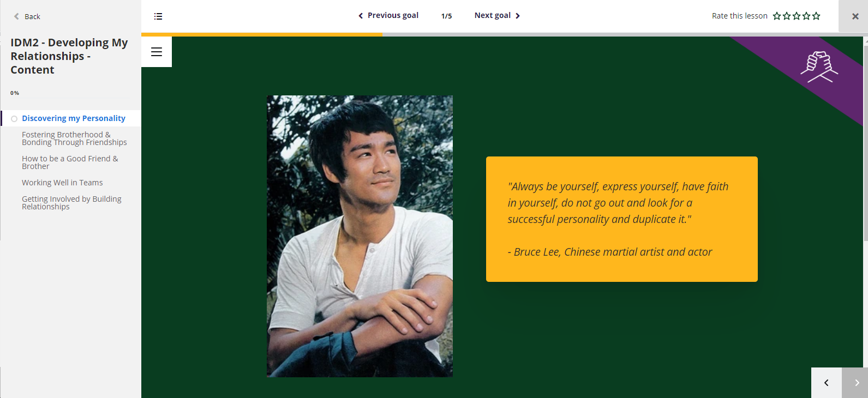Toggle the table of contents list icon
Screen dimensions: 868x398
[158, 16]
